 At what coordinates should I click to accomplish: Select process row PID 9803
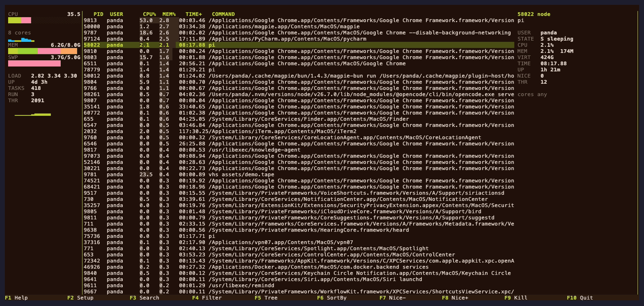click(x=299, y=58)
